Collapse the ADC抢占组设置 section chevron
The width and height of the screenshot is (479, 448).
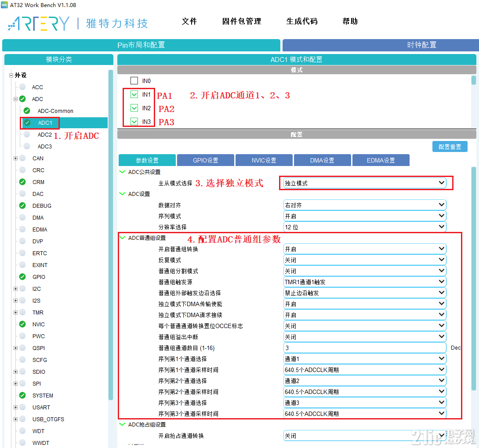click(x=122, y=424)
